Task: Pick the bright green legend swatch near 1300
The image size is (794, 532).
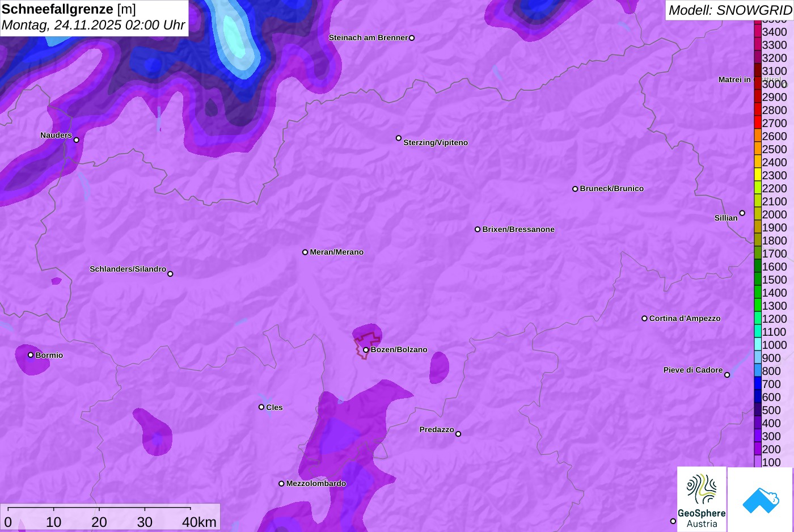Action: [758, 306]
